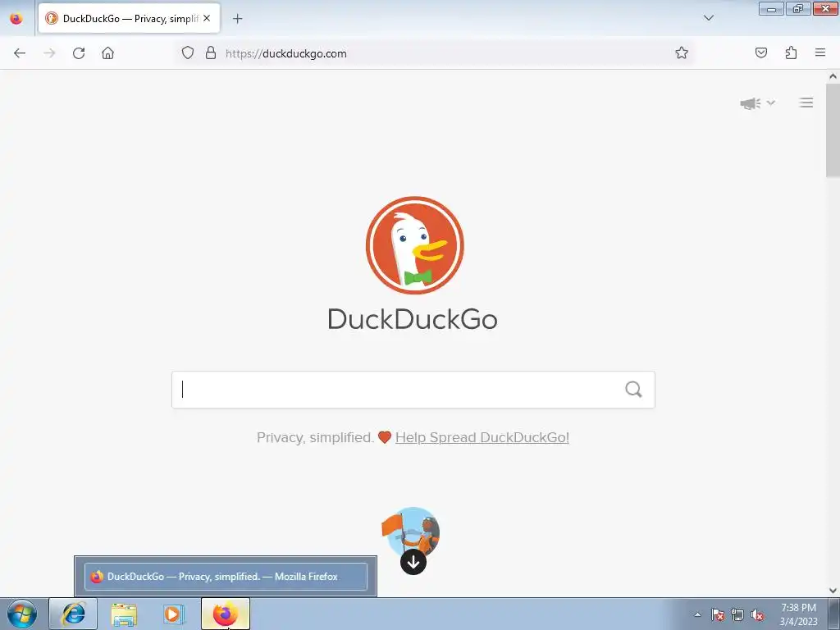Click the DuckDuckGo duck logo

point(414,245)
